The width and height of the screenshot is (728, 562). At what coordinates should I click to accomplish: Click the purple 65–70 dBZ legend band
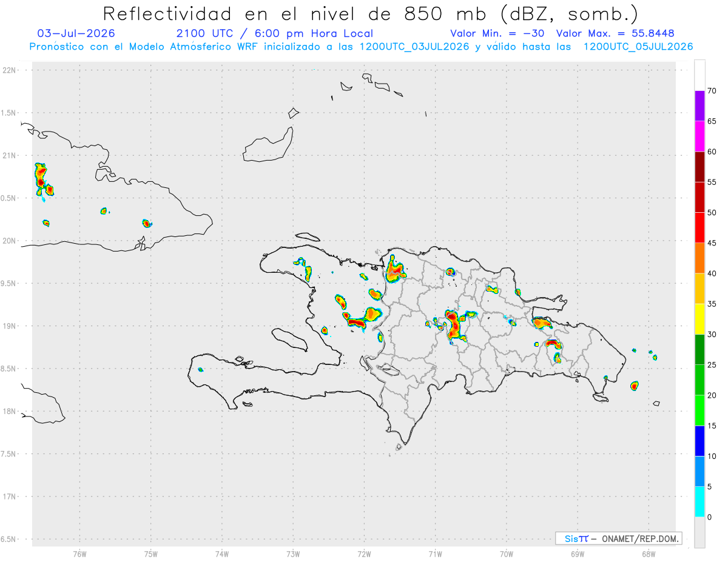(699, 105)
